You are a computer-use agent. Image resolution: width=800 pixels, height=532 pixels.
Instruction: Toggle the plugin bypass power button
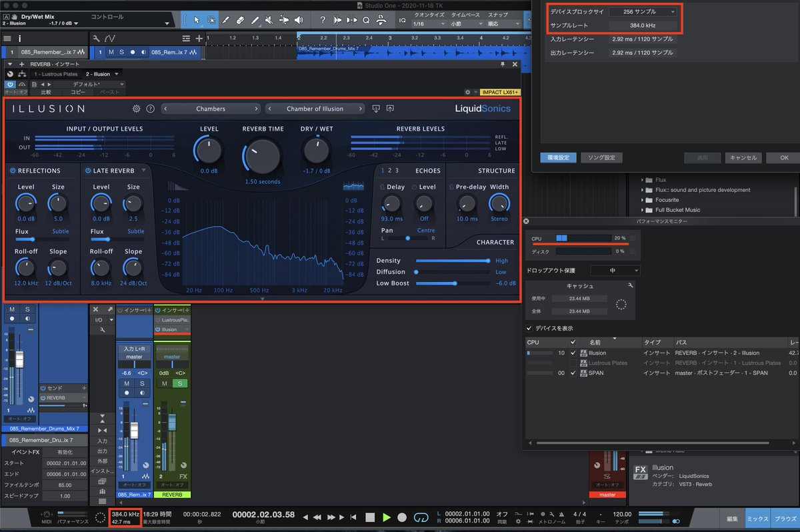[10, 85]
